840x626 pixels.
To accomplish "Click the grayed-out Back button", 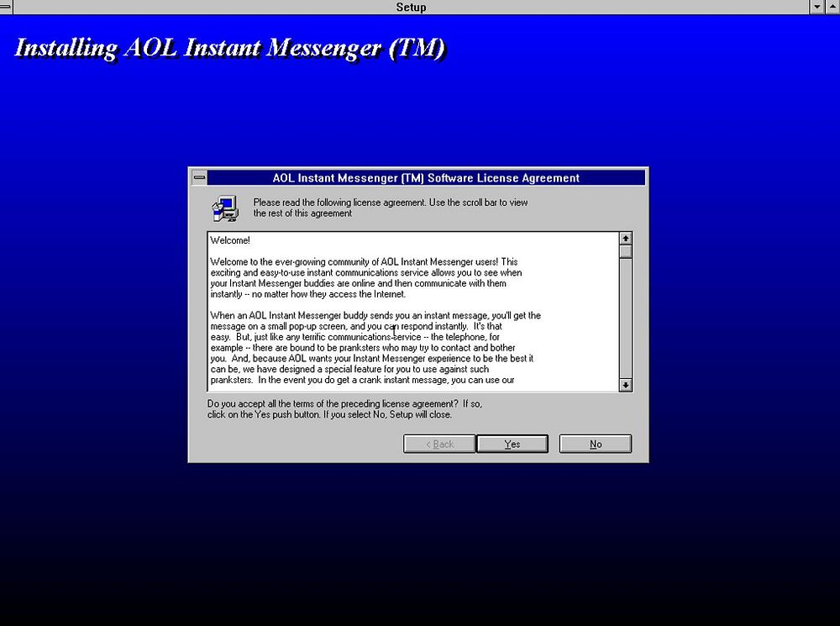I will [439, 444].
